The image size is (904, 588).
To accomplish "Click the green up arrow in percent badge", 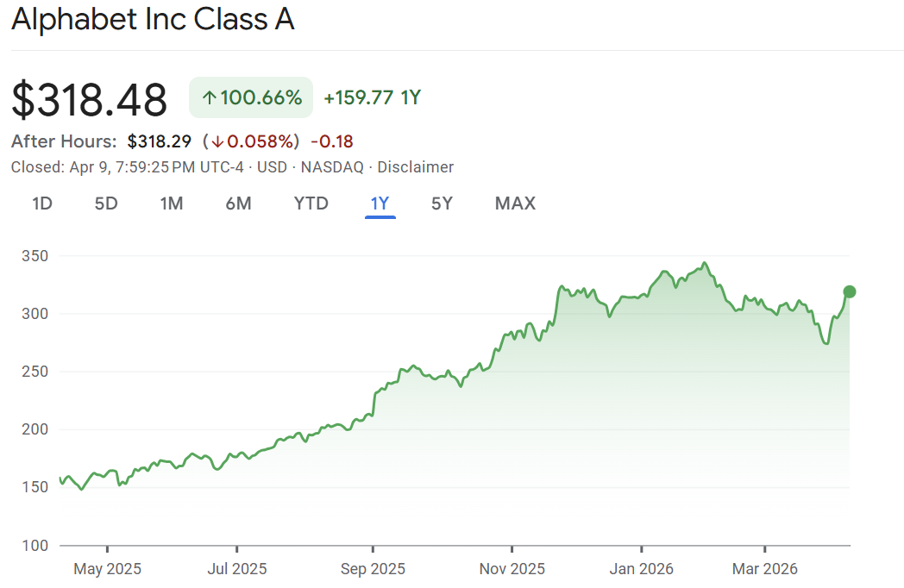I will [208, 98].
